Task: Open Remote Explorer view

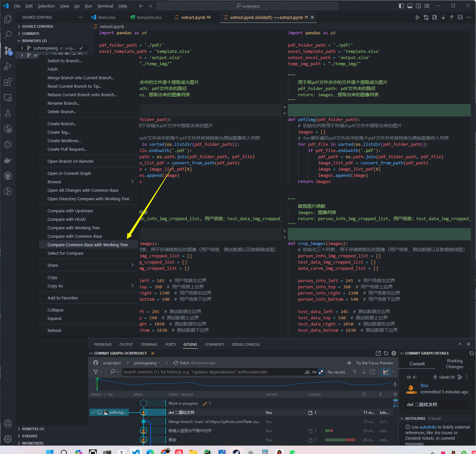Action: pos(8,98)
